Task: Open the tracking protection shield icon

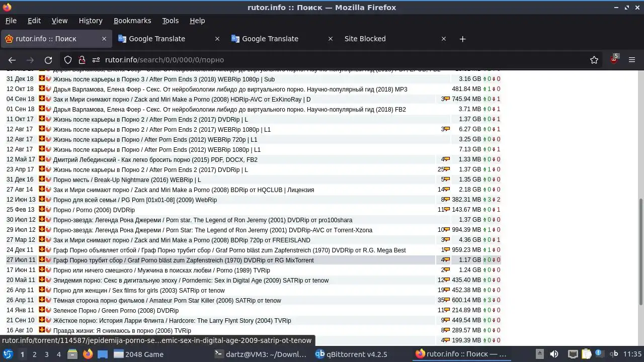Action: point(68,60)
